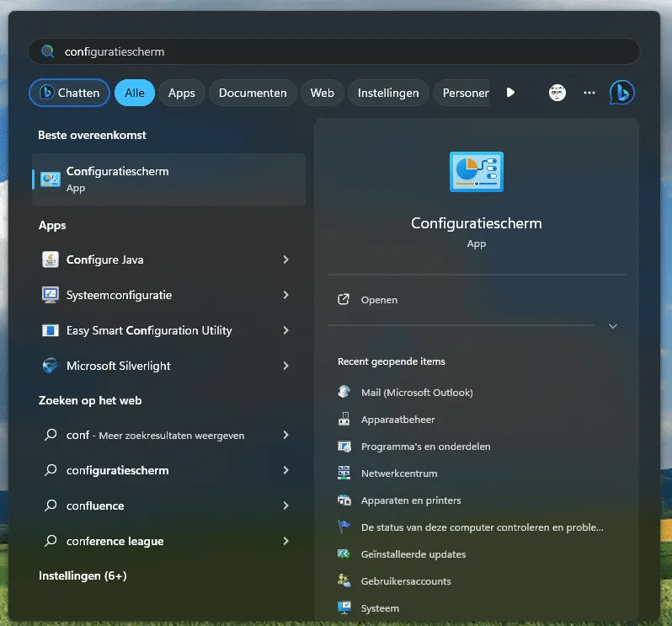The width and height of the screenshot is (672, 626).
Task: Click the Chatten button
Action: (69, 93)
